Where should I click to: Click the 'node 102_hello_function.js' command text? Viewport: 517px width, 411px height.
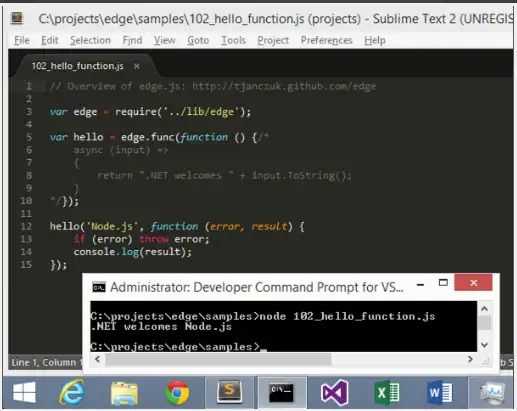347,316
